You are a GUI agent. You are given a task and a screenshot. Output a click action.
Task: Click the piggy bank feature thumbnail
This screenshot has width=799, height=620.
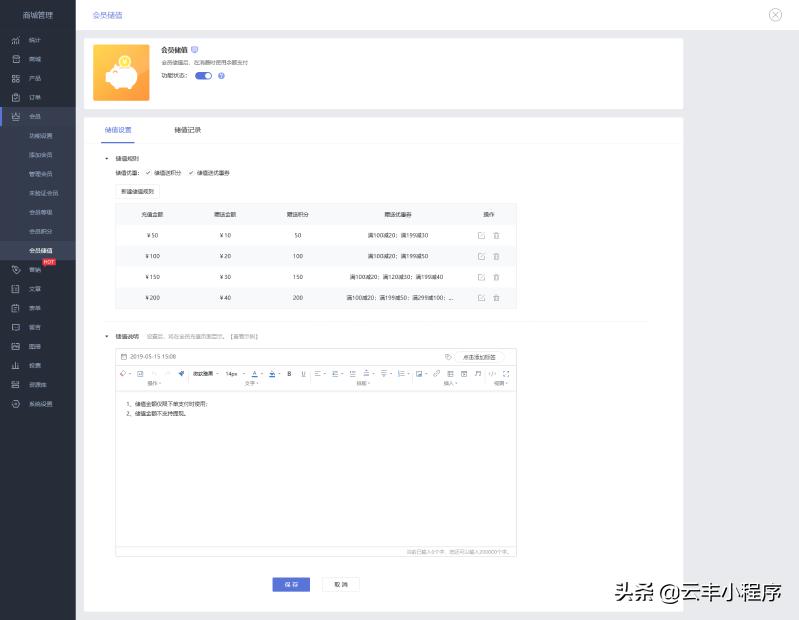coord(121,72)
